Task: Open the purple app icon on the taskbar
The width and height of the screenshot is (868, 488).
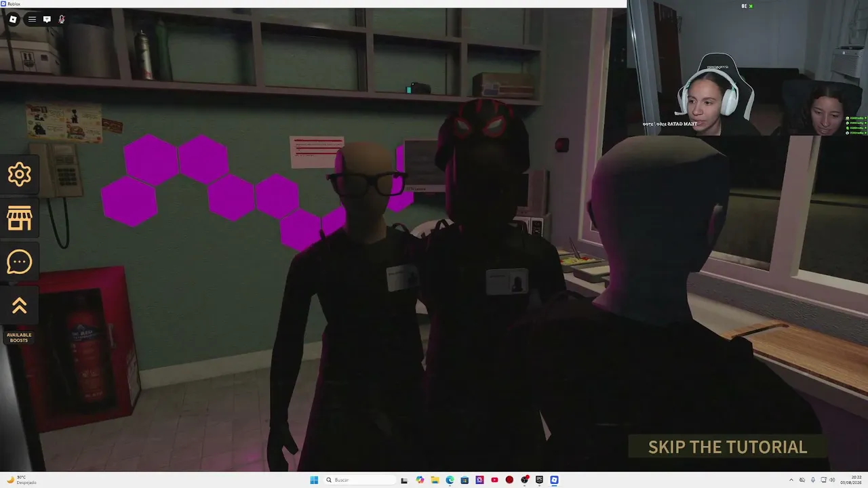Action: (x=479, y=480)
